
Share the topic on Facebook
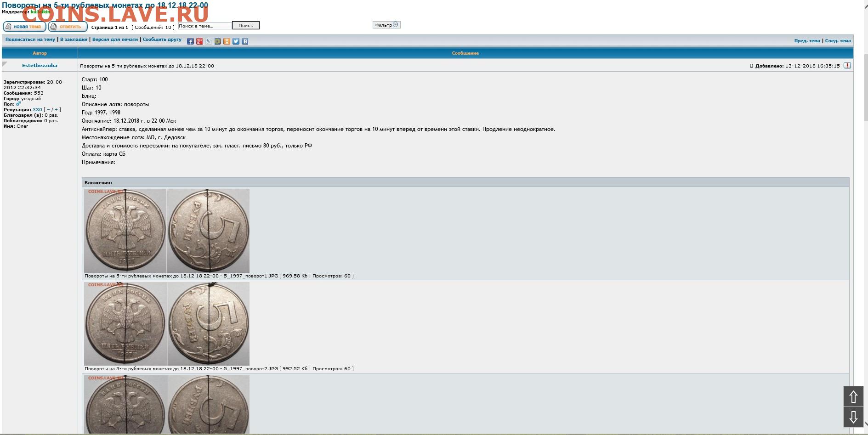(x=190, y=41)
